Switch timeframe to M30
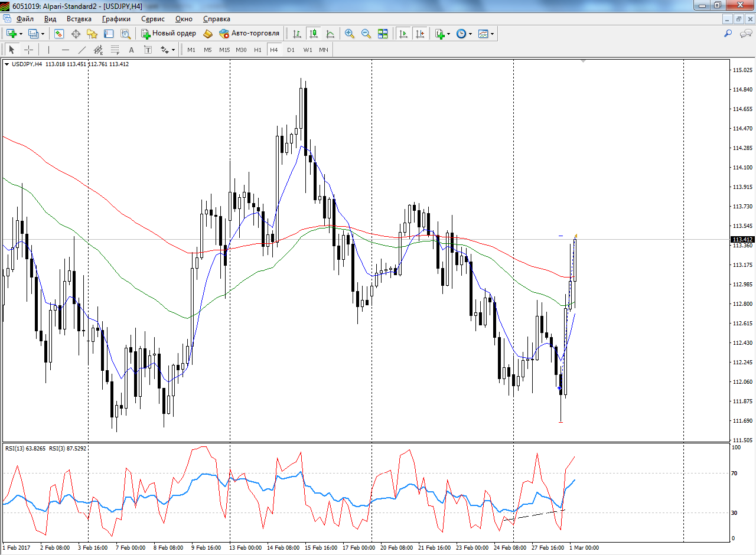Image resolution: width=756 pixels, height=555 pixels. [241, 50]
